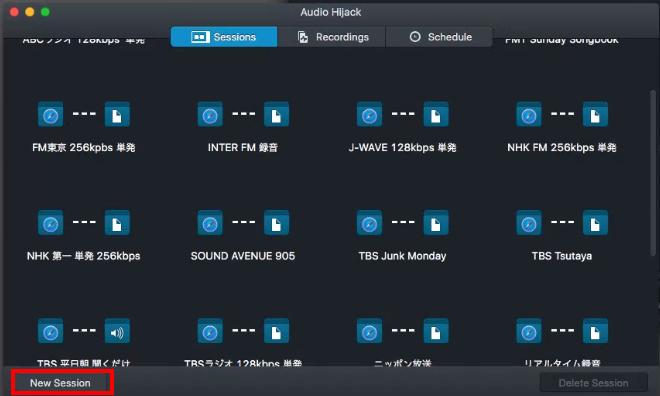The image size is (660, 396).
Task: Click Safari source icon of リアルタイム録音 session
Action: pos(529,332)
